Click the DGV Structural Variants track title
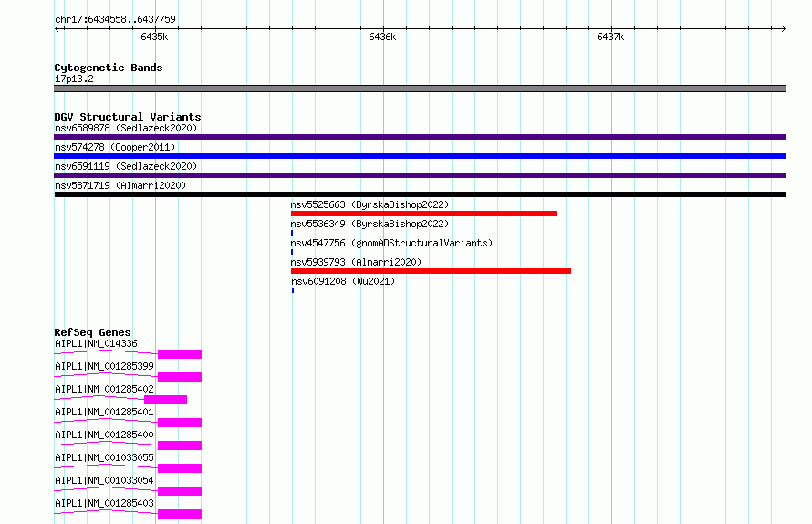812x524 pixels. coord(128,117)
